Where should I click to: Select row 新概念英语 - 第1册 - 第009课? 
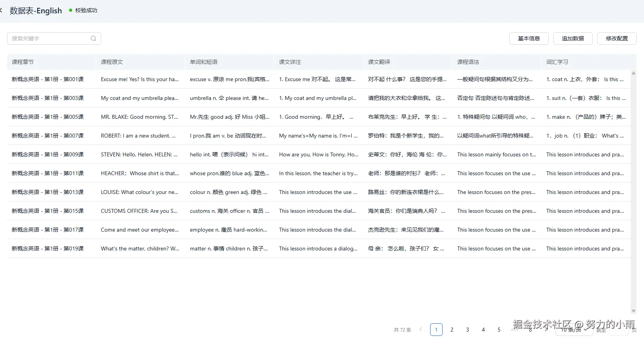click(x=319, y=154)
